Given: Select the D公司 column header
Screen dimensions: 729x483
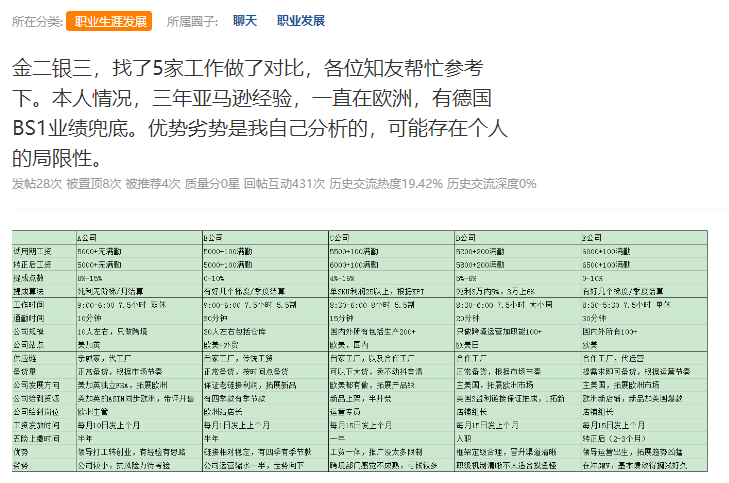Looking at the screenshot, I should [x=465, y=238].
